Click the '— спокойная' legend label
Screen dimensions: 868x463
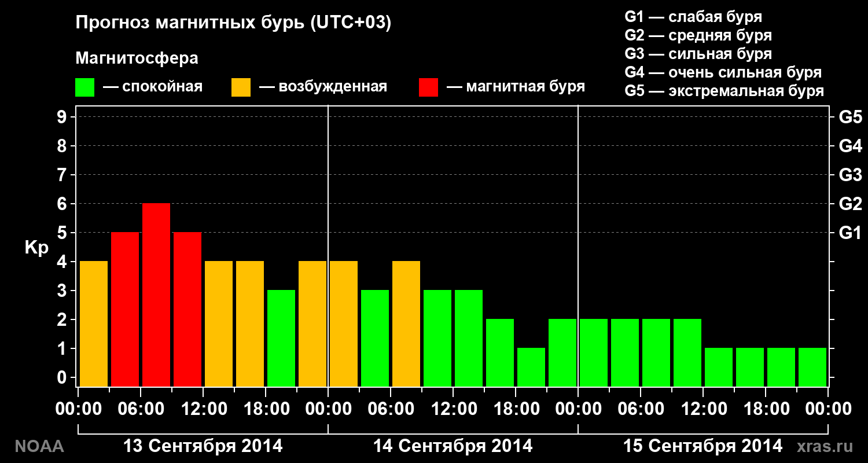153,87
